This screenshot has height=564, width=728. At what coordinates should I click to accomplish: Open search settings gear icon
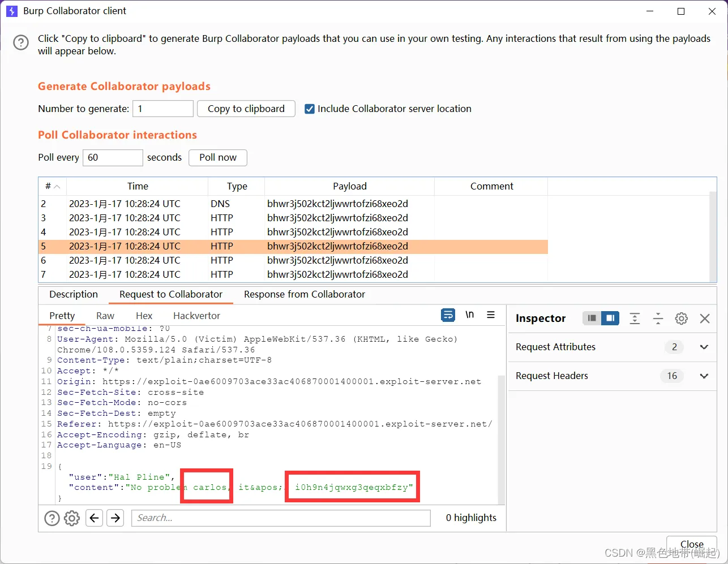pyautogui.click(x=72, y=518)
